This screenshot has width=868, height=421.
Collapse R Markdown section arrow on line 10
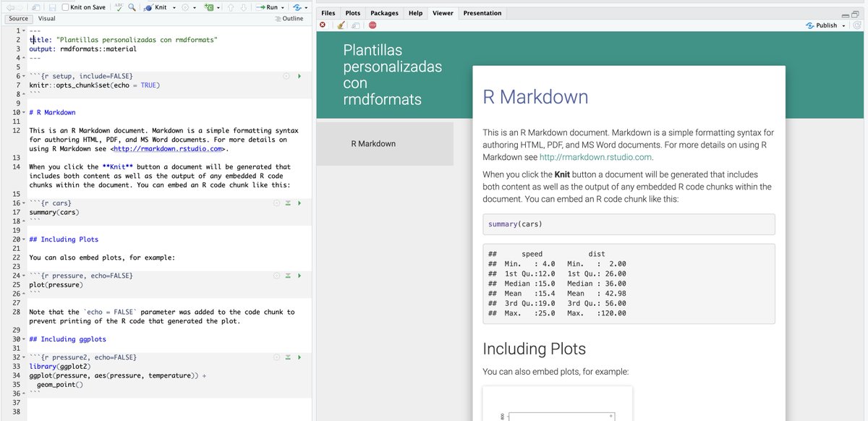pyautogui.click(x=23, y=112)
